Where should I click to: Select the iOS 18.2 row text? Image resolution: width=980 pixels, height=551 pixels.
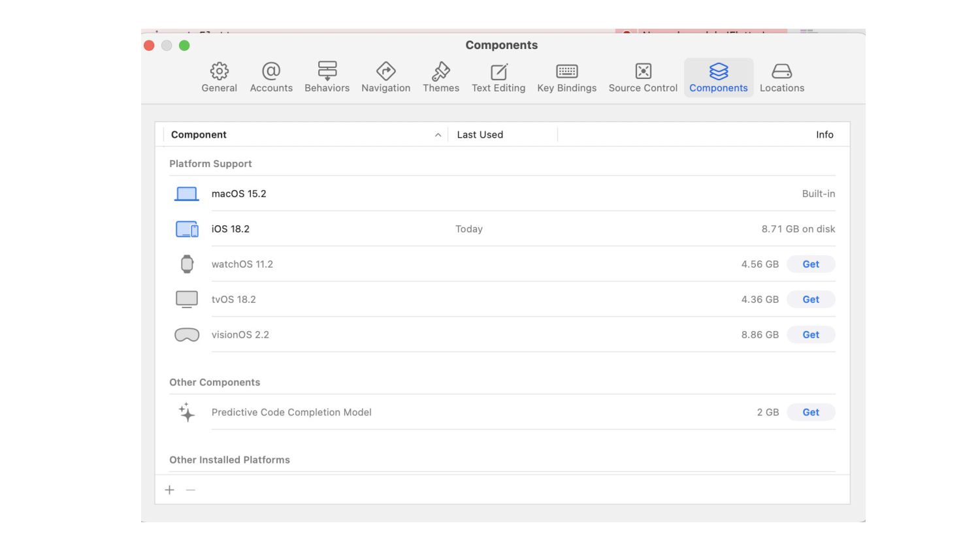click(231, 229)
